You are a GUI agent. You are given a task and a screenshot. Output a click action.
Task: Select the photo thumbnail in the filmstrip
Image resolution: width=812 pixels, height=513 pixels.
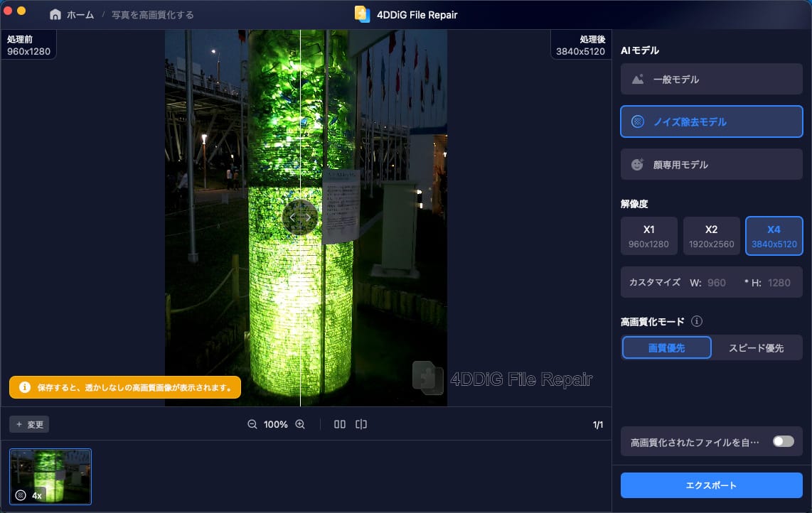(x=50, y=476)
